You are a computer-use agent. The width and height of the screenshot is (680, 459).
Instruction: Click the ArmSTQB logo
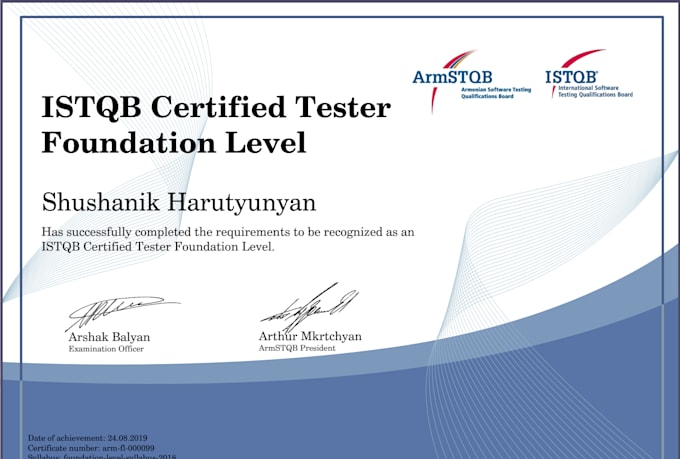click(x=471, y=81)
